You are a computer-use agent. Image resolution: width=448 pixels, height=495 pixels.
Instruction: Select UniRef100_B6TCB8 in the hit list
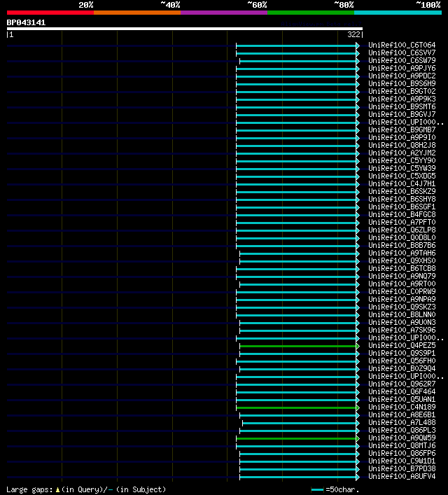tap(402, 269)
